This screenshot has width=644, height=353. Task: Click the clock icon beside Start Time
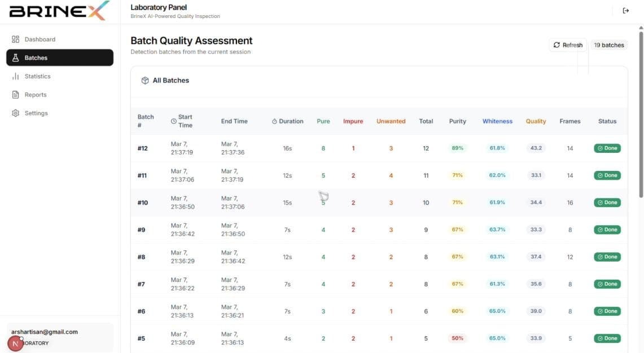point(174,121)
